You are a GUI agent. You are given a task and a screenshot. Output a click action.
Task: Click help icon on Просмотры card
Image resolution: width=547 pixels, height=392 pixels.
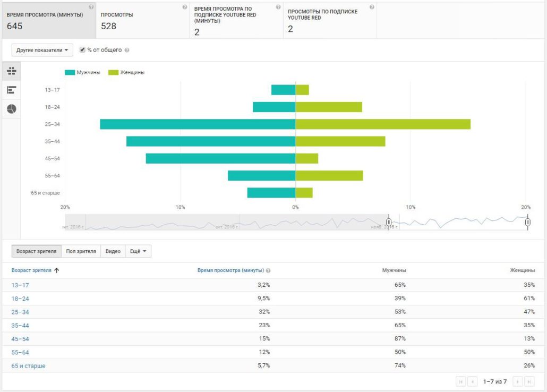(184, 7)
